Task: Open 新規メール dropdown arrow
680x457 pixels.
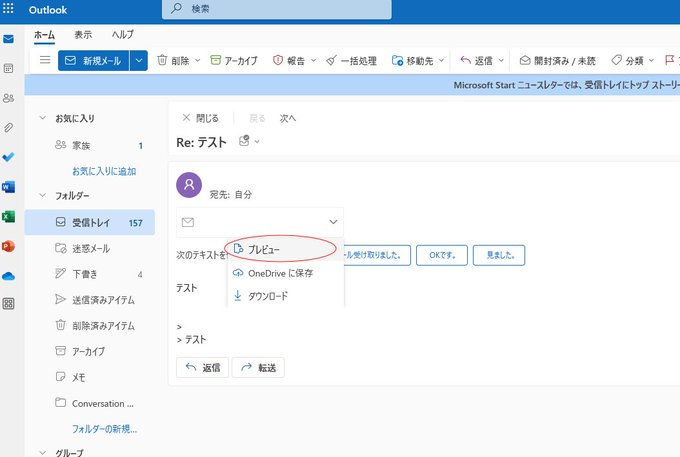Action: pyautogui.click(x=139, y=60)
